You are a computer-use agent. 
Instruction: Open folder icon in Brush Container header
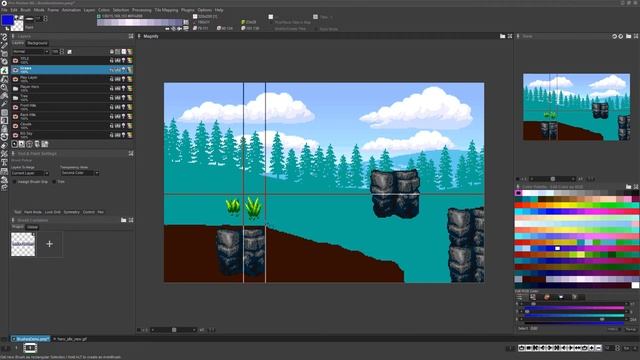tap(123, 220)
